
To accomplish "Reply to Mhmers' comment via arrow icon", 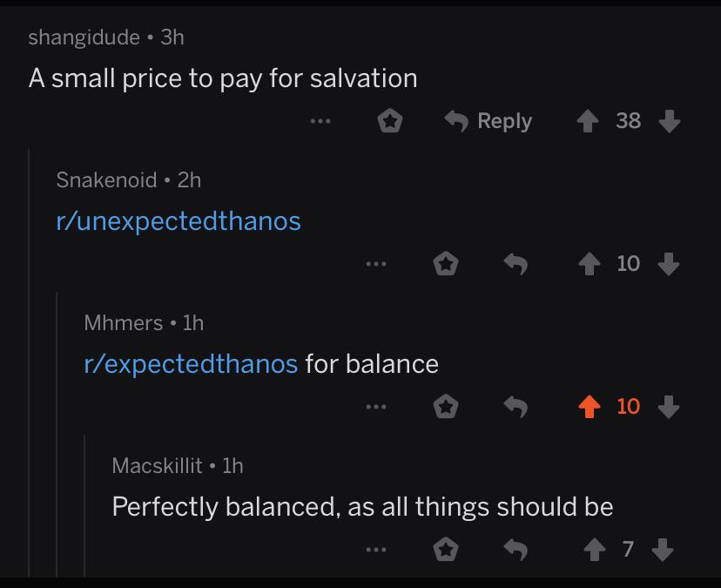I will point(515,406).
